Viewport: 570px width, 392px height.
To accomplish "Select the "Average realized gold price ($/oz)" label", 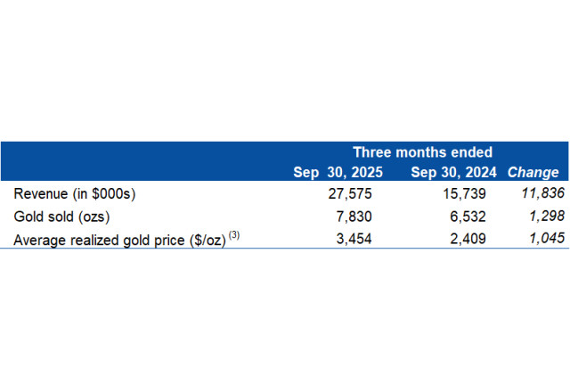I will (x=118, y=239).
